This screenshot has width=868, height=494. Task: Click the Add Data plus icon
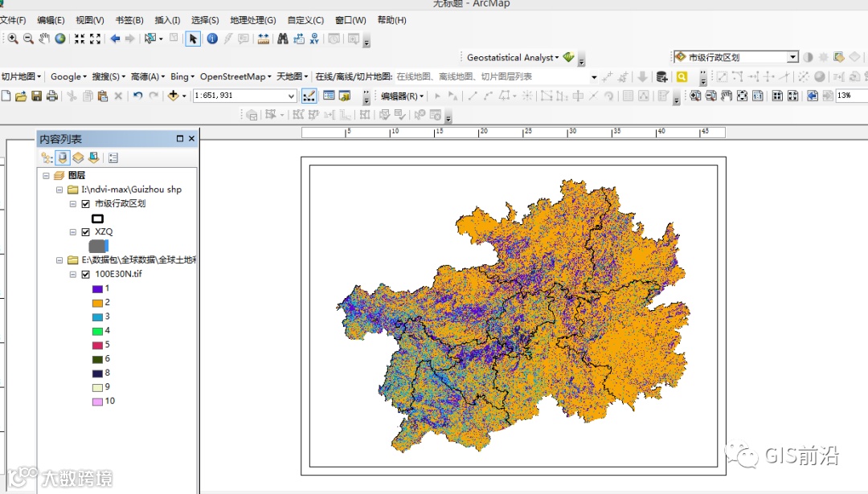coord(173,96)
